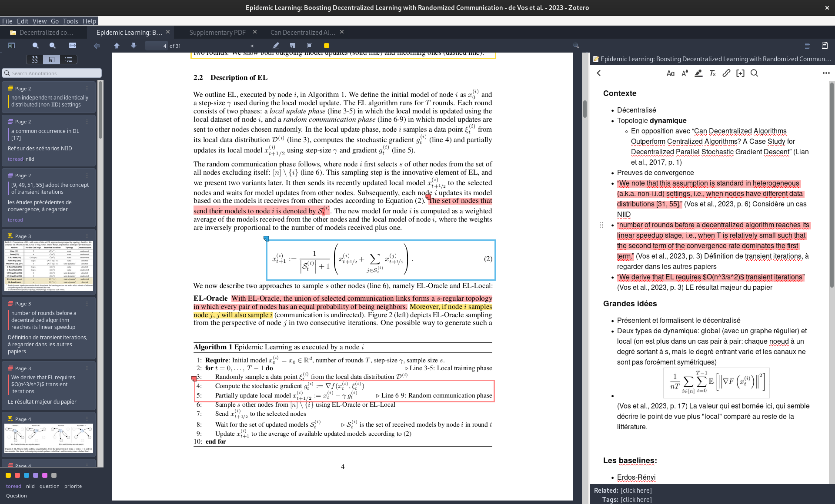
Task: Zoom out of the PDF
Action: tap(36, 46)
